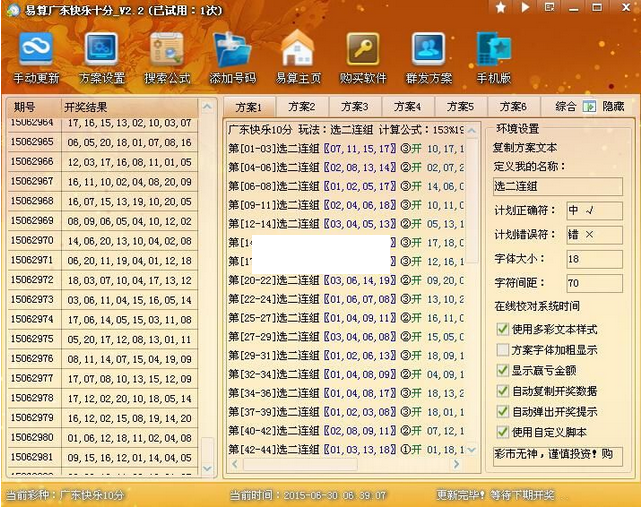Click plan line 第[29-31]选二连组

346,355
